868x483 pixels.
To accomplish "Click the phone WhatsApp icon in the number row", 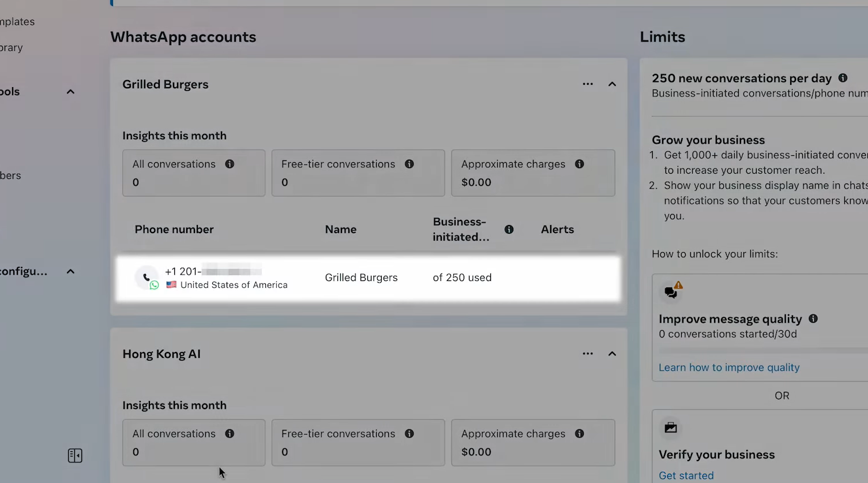I will coord(147,278).
